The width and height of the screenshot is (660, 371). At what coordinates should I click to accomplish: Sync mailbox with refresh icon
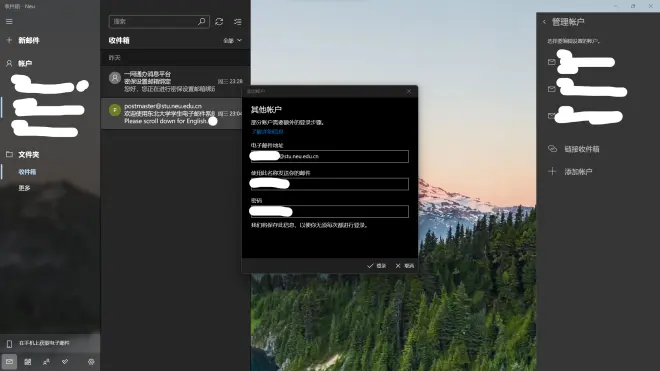click(x=219, y=21)
